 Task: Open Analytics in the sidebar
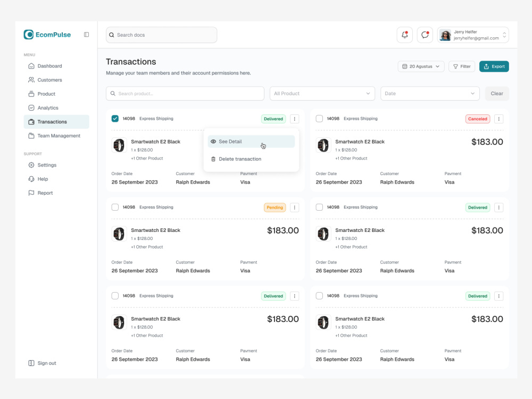[x=56, y=107]
